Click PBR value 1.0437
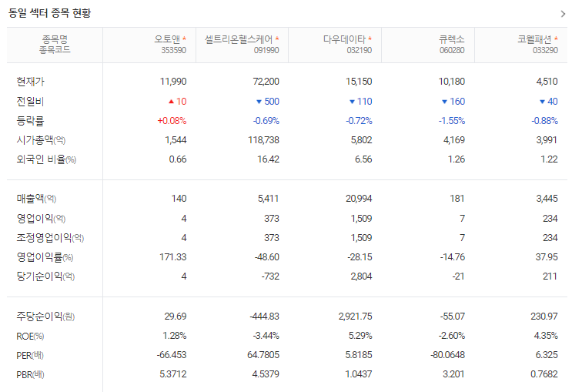Image resolution: width=572 pixels, height=392 pixels. 359,374
